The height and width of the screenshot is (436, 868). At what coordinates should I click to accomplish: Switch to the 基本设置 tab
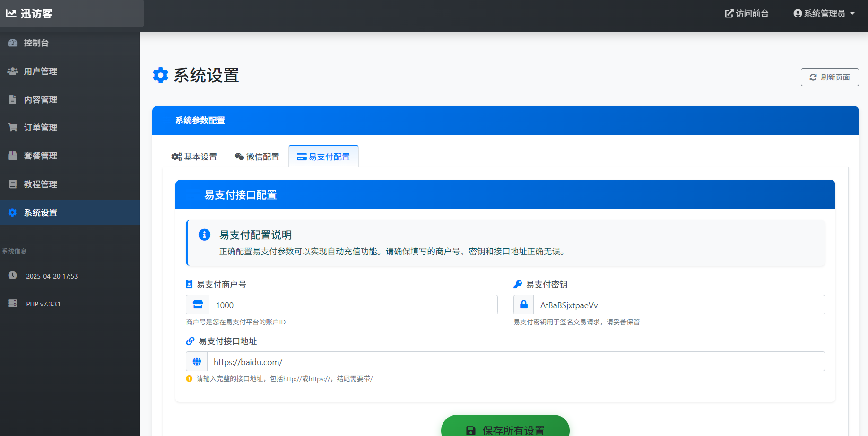tap(194, 157)
